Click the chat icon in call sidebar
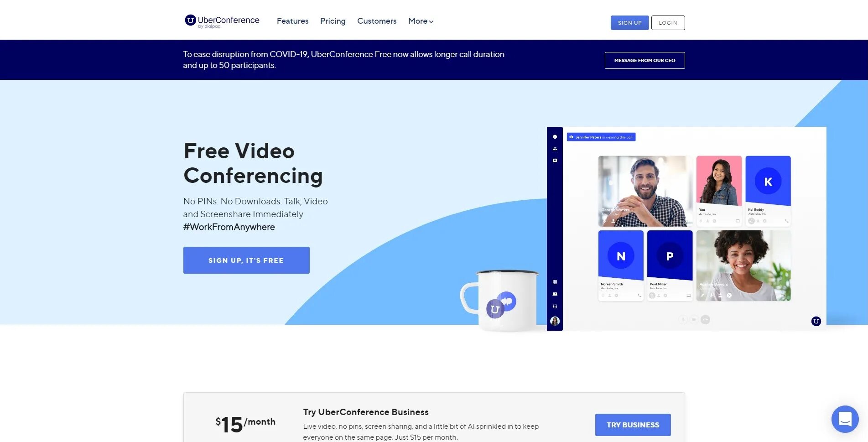 click(555, 161)
